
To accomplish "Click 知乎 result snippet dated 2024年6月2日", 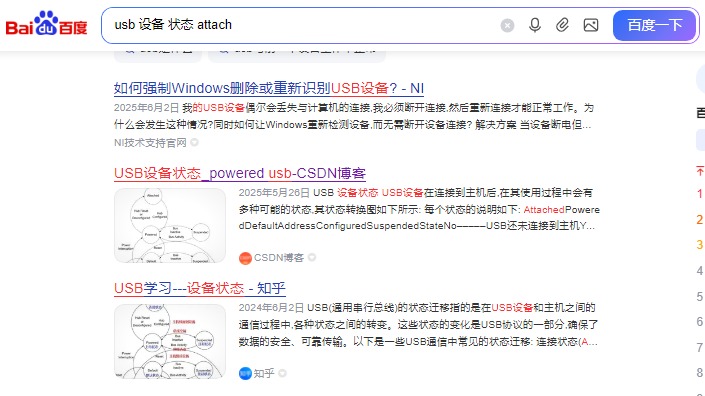I will coord(418,325).
